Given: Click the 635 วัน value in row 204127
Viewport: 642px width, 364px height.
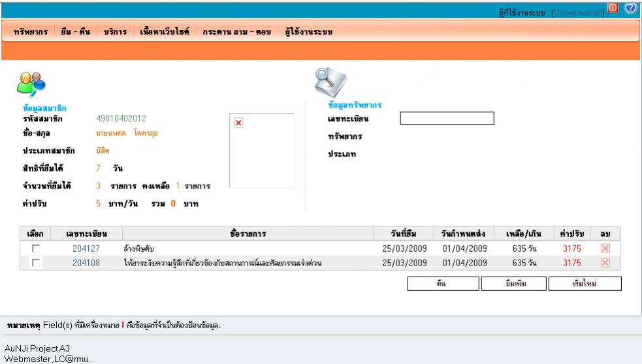Looking at the screenshot, I should pos(524,249).
